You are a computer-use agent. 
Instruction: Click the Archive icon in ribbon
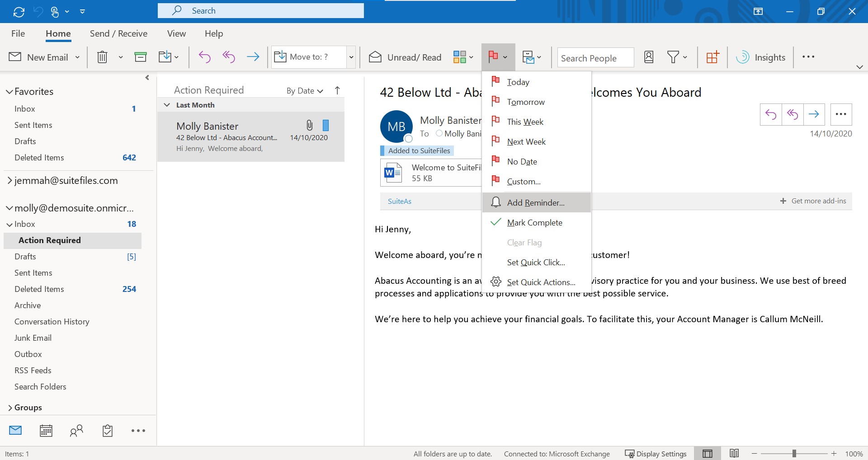141,57
